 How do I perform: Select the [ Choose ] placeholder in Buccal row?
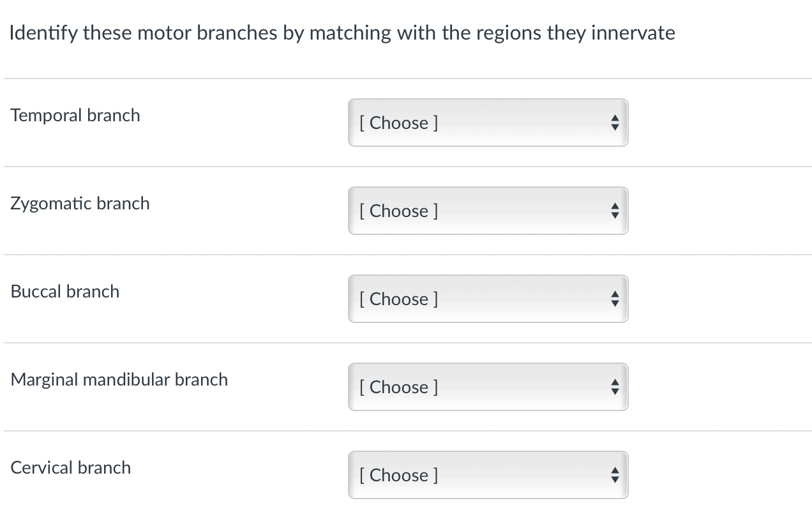[398, 299]
